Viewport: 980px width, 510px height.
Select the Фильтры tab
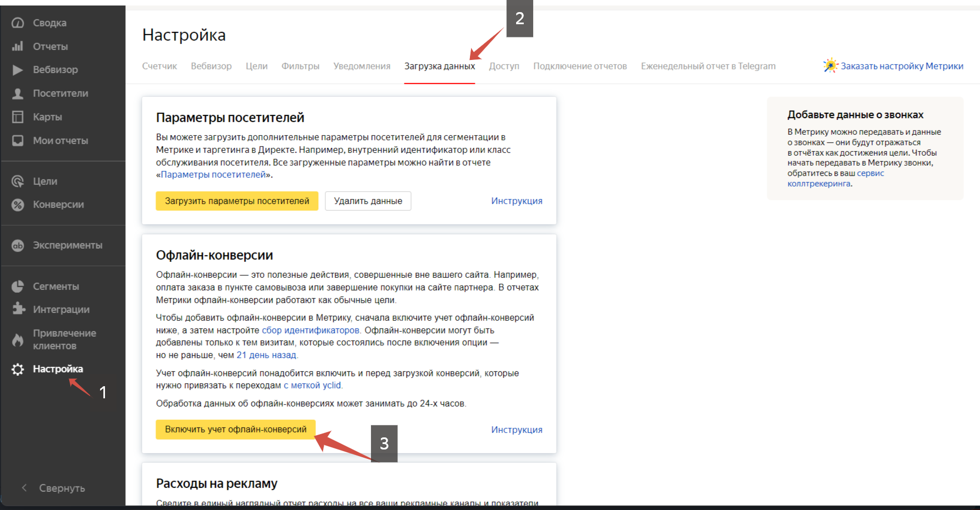click(300, 66)
